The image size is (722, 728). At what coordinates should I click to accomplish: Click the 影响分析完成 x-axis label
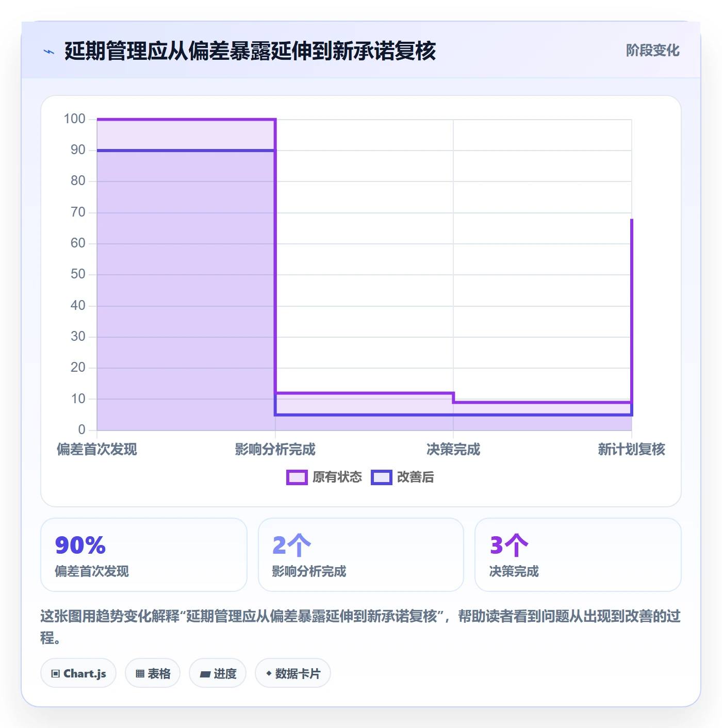point(275,450)
